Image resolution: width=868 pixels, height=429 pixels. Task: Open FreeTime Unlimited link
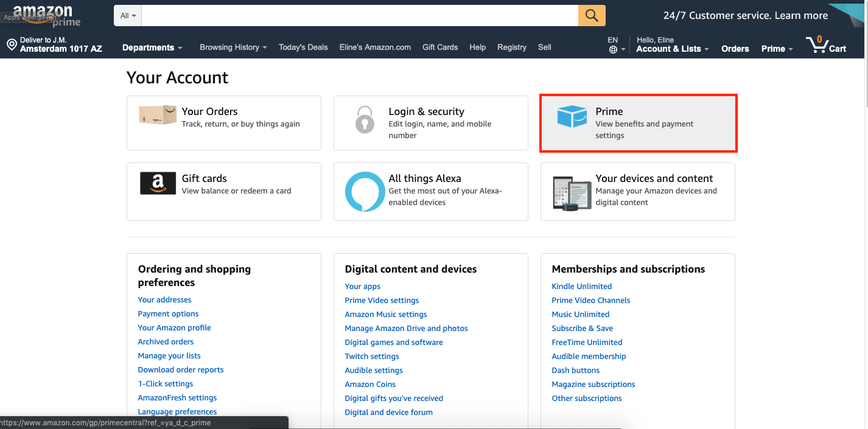(587, 342)
